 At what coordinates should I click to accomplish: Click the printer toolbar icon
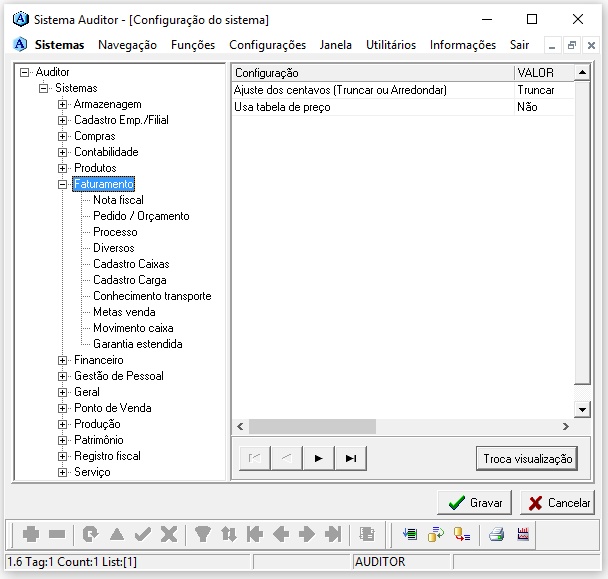click(496, 534)
